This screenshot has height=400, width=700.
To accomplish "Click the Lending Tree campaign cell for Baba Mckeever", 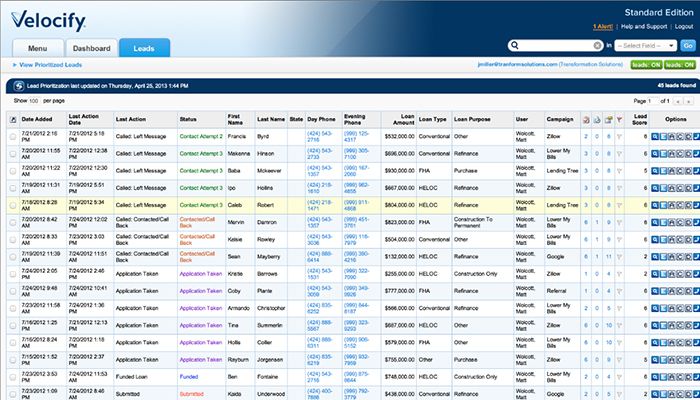I will [x=562, y=171].
